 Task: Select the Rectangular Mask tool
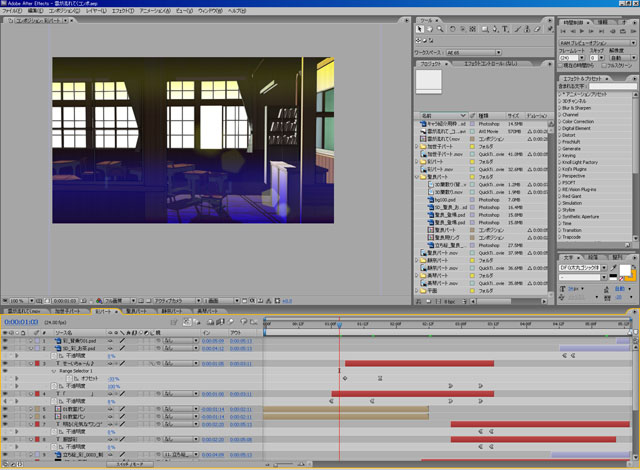[x=485, y=29]
